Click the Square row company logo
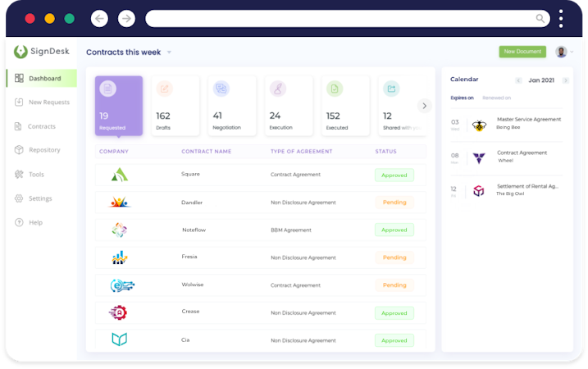This screenshot has height=369, width=588. [x=120, y=175]
